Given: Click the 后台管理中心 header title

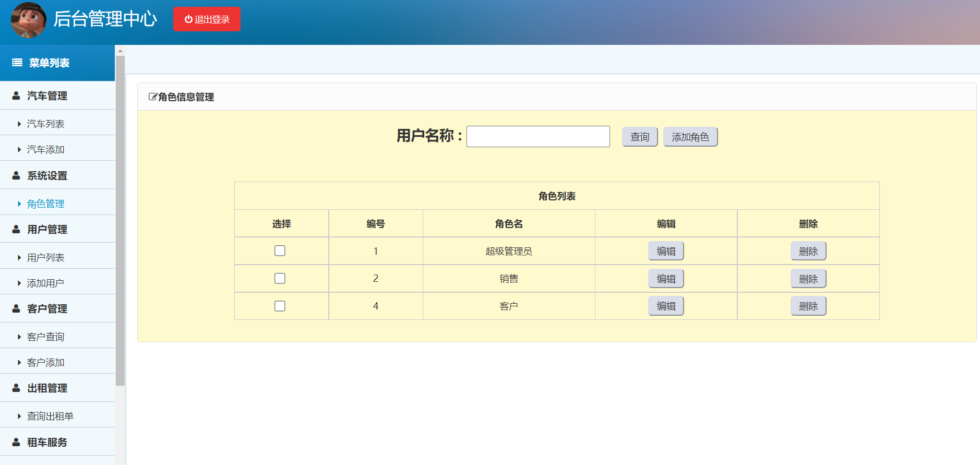Looking at the screenshot, I should 105,19.
